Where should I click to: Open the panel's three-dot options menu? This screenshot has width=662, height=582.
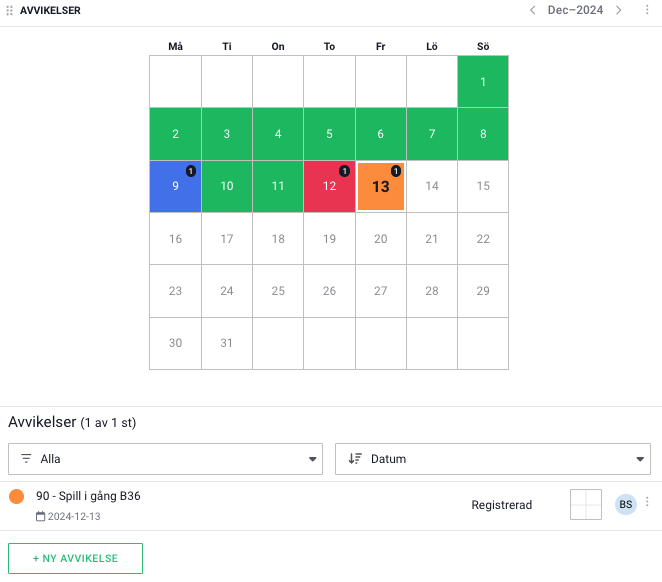click(647, 10)
